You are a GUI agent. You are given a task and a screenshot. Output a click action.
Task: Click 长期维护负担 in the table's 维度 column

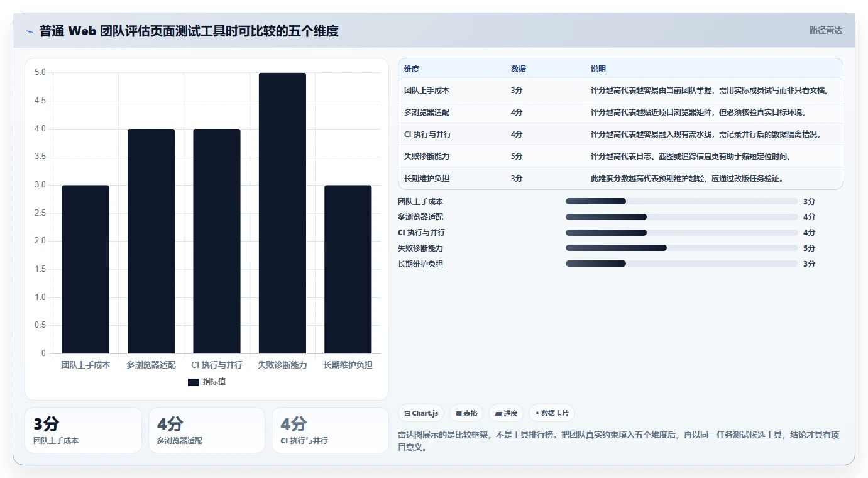pyautogui.click(x=427, y=179)
